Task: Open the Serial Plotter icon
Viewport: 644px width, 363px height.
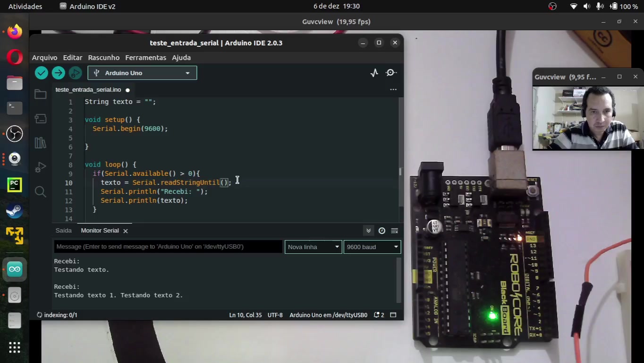Action: (374, 72)
